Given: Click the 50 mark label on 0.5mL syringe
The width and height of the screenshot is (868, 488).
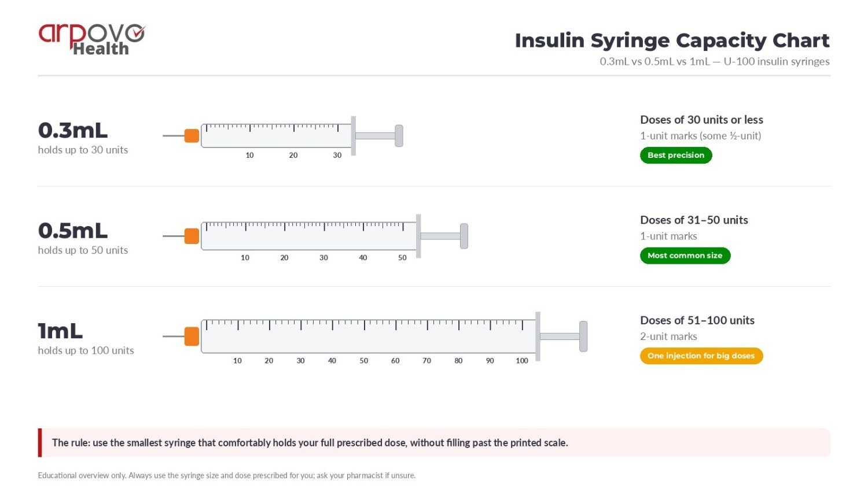Looking at the screenshot, I should 402,257.
